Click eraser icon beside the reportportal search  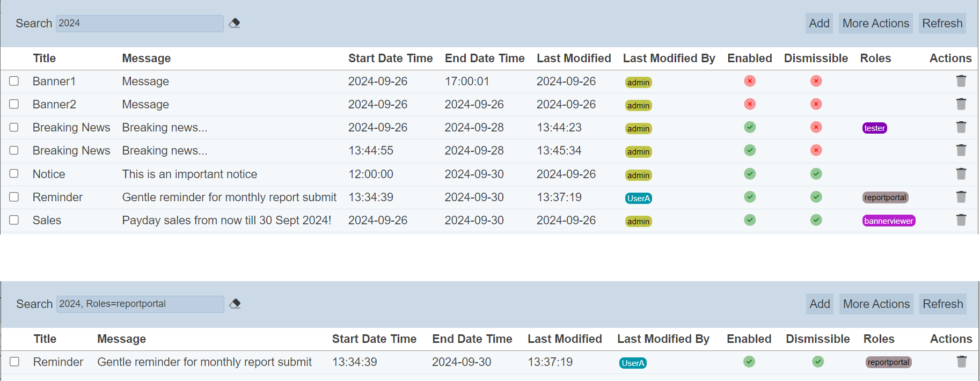pyautogui.click(x=235, y=304)
